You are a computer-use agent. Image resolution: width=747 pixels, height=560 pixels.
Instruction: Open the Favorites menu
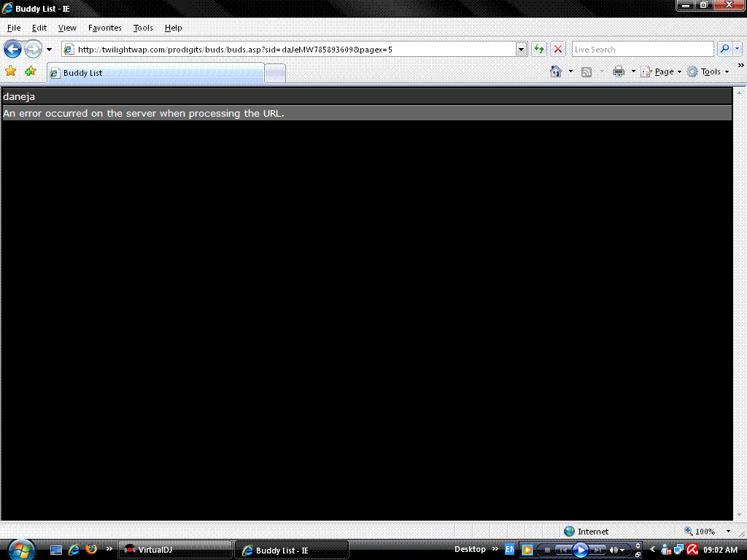coord(105,28)
